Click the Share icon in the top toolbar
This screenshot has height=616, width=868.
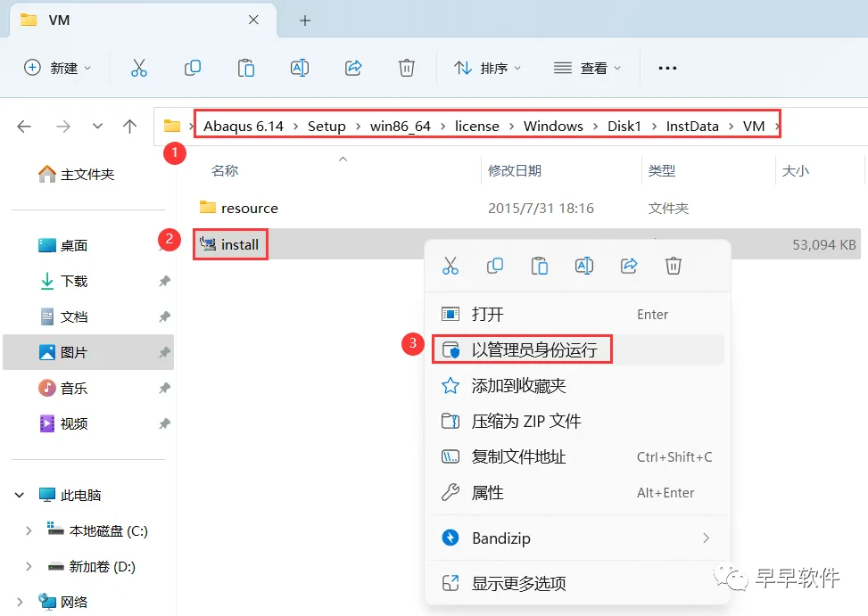[353, 68]
